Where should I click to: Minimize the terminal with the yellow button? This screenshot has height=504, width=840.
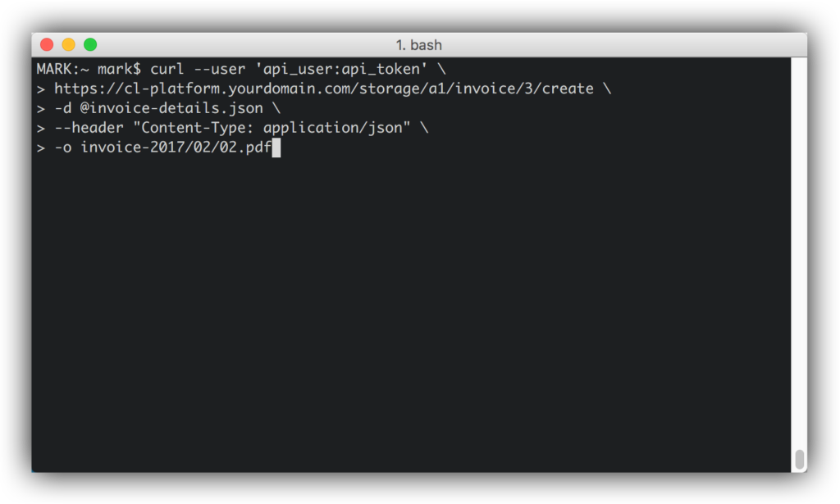point(68,45)
